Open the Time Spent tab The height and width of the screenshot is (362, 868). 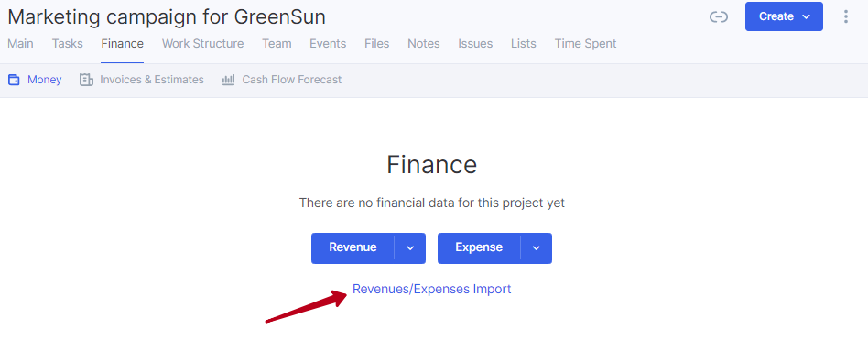[x=586, y=44]
